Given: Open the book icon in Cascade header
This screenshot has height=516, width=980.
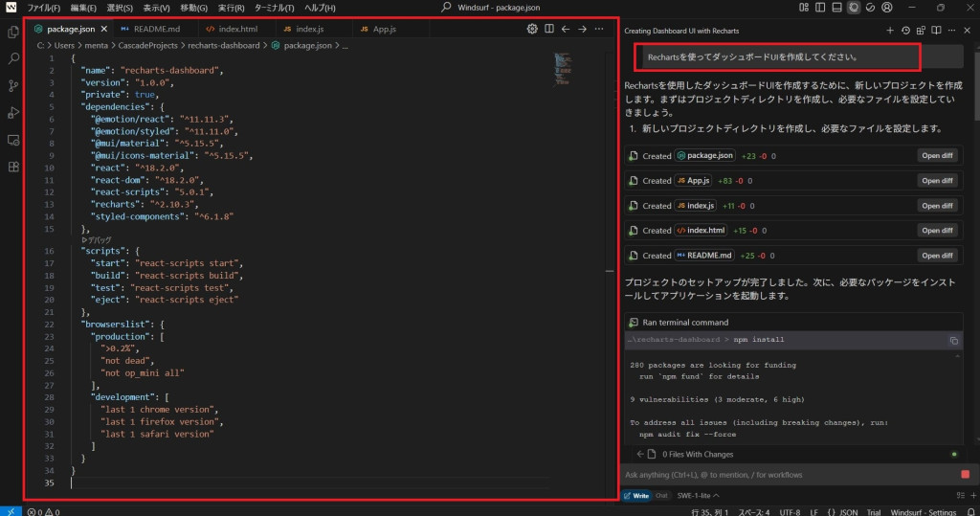Looking at the screenshot, I should point(936,30).
